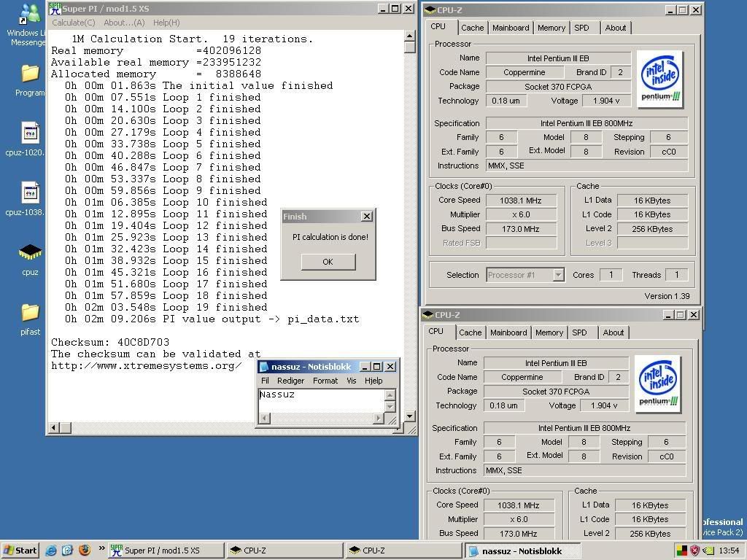Click the Start button

click(20, 551)
